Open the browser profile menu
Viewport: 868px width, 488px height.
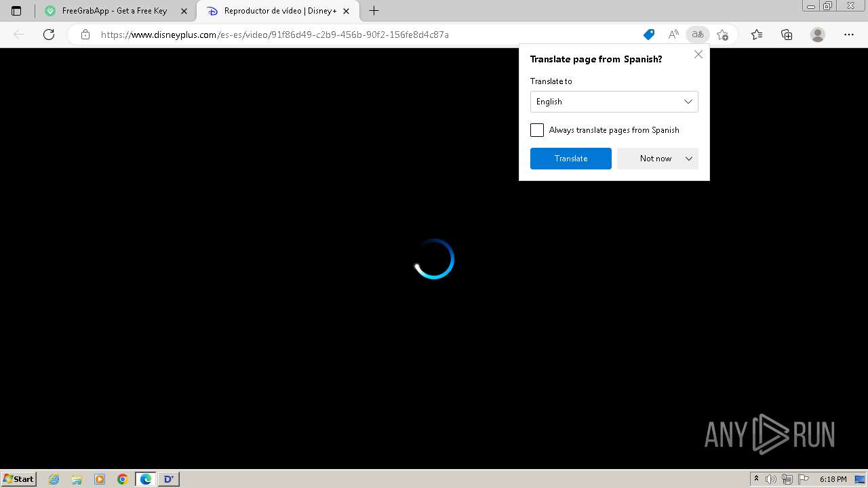[818, 35]
